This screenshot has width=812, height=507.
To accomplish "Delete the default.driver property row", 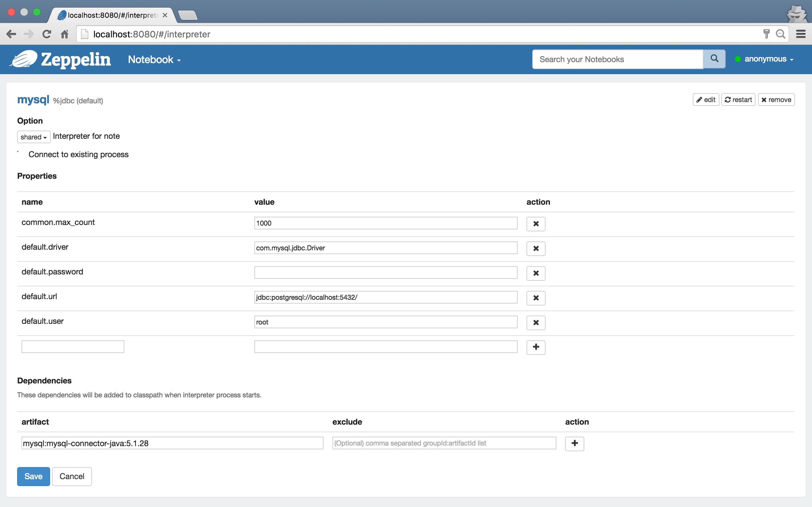I will pos(535,248).
